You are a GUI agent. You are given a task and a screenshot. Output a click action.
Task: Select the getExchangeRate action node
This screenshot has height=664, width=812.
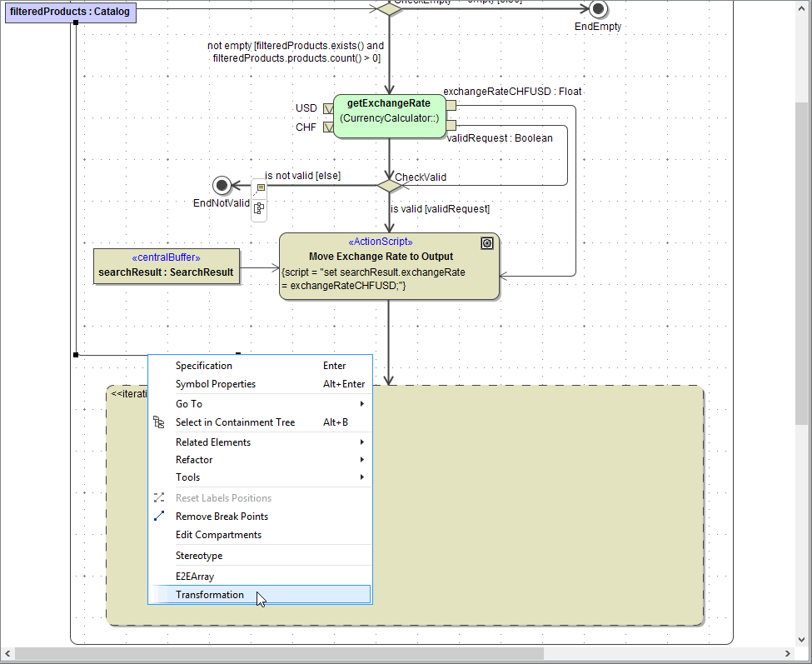389,116
